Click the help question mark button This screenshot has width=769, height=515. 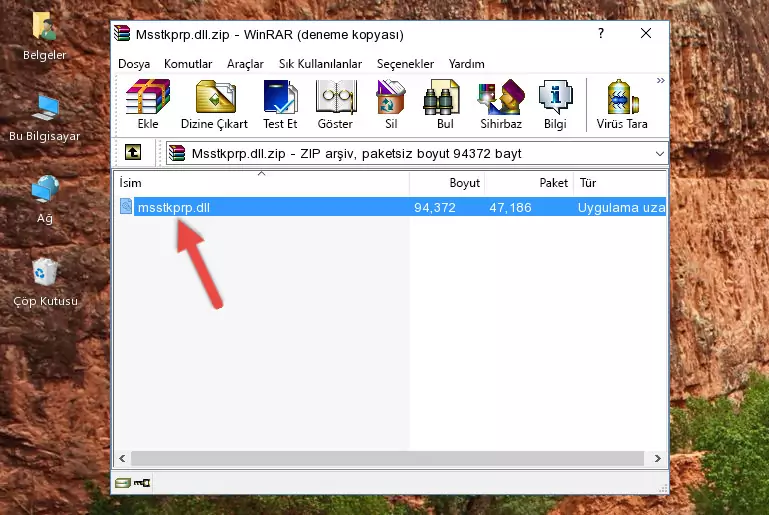pyautogui.click(x=601, y=33)
